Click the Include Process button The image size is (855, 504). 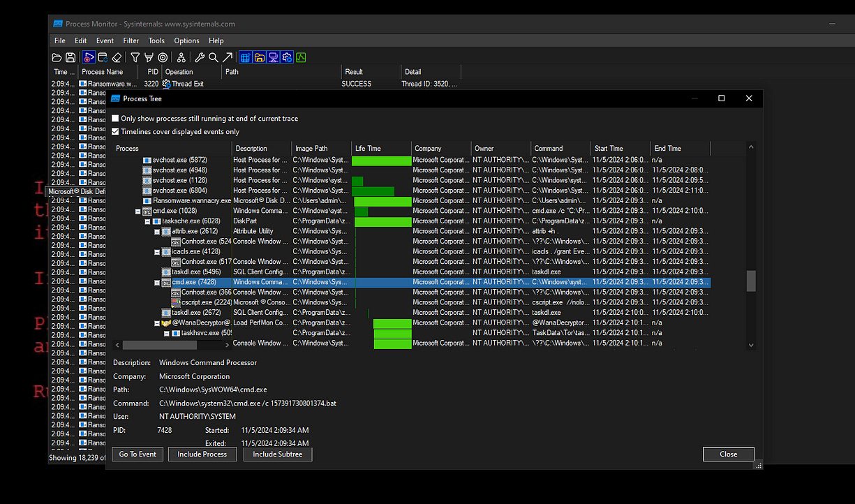202,454
